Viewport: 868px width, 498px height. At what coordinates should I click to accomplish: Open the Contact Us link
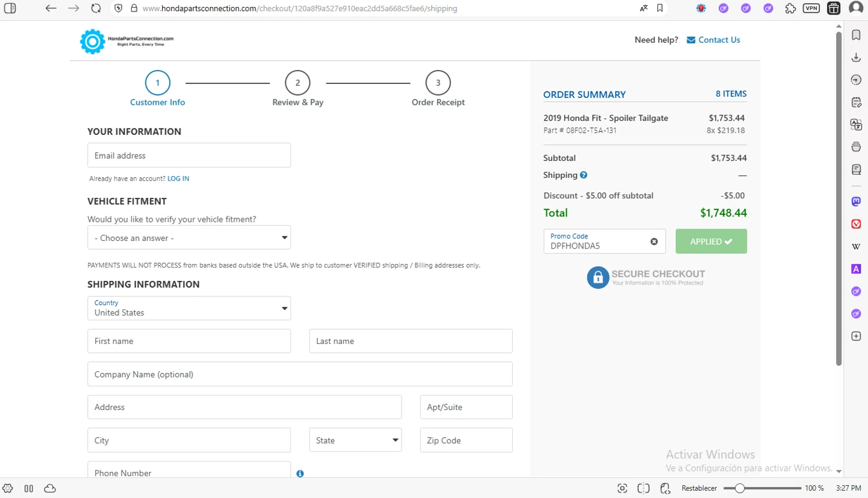pos(713,40)
